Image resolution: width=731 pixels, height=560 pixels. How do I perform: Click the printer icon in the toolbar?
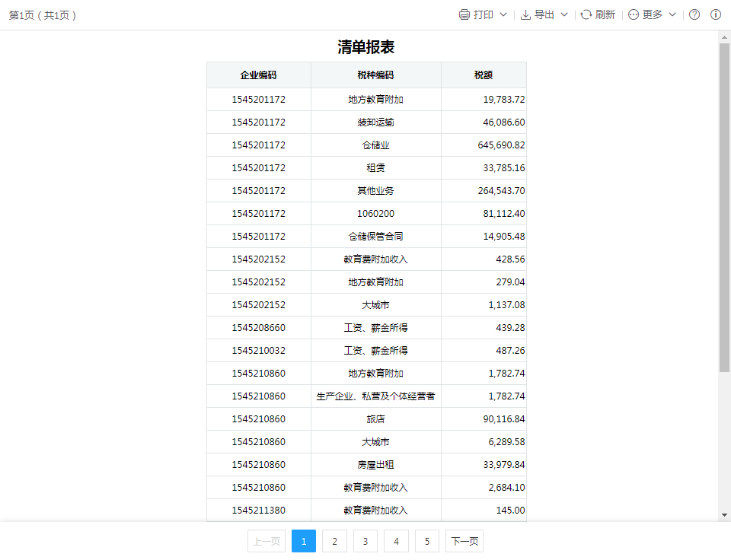point(464,15)
